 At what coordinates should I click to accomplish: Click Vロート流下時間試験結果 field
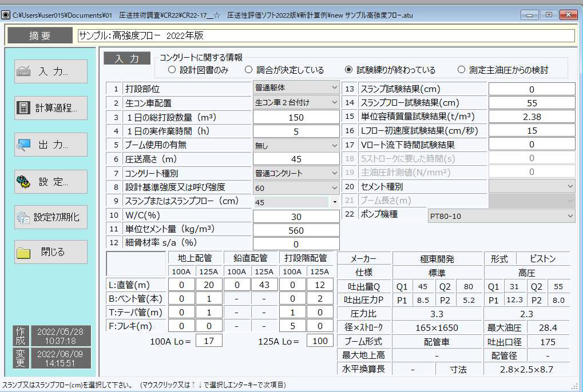532,144
